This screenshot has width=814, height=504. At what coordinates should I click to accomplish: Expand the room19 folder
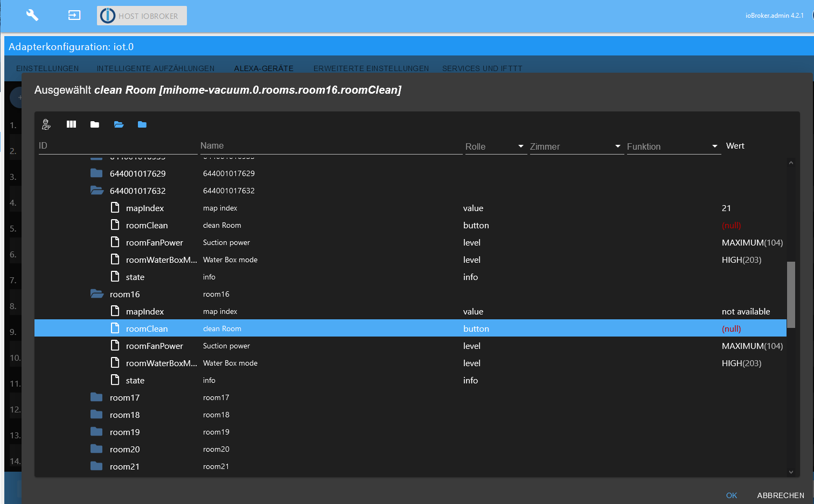pyautogui.click(x=96, y=432)
